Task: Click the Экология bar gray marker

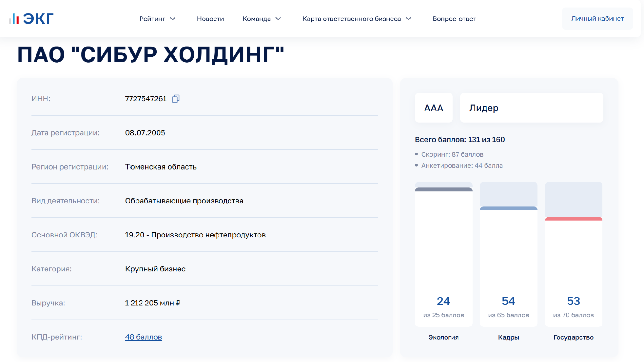Action: [443, 189]
